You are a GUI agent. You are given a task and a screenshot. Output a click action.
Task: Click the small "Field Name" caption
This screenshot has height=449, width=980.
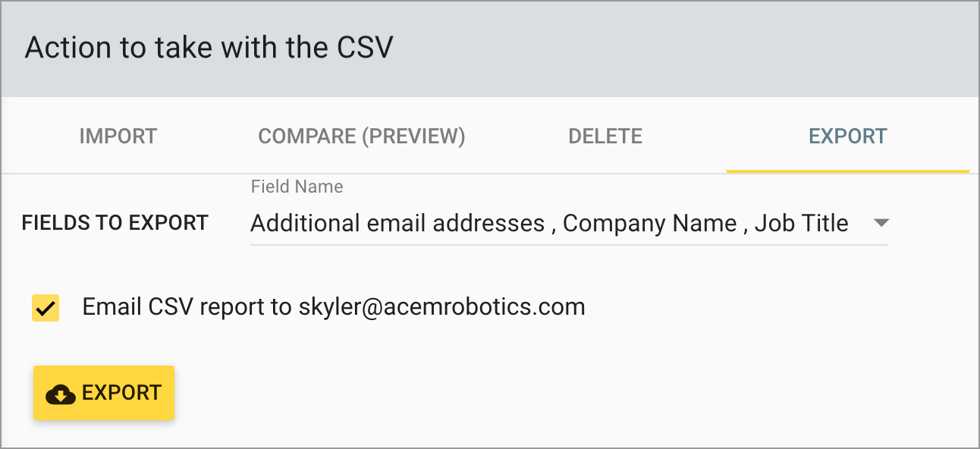(x=297, y=187)
